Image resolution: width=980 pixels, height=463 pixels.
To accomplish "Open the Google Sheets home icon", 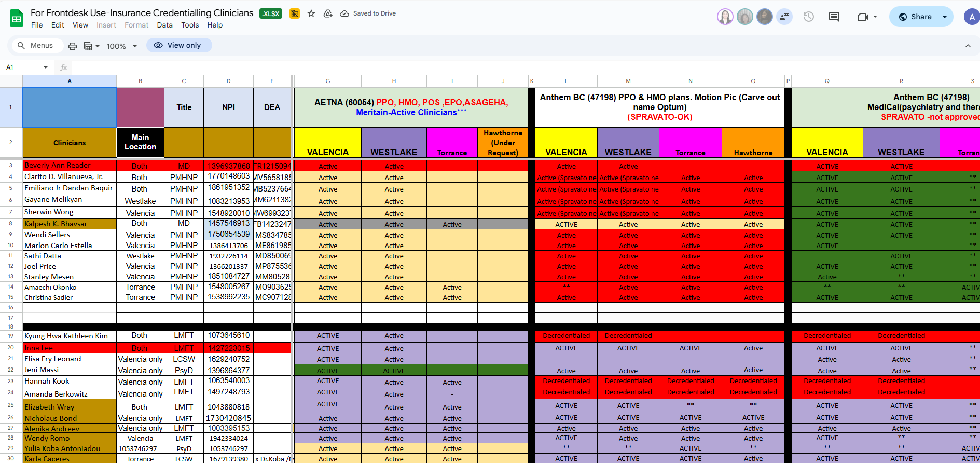I will pyautogui.click(x=17, y=19).
